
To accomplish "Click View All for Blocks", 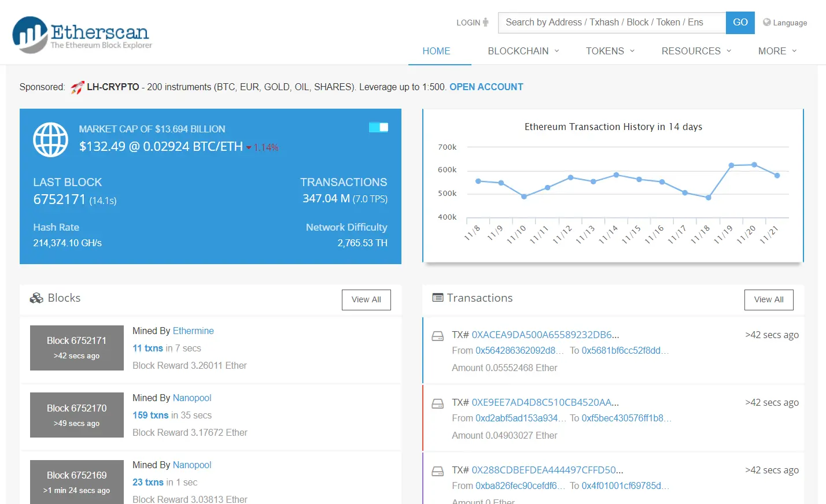I will click(x=366, y=299).
